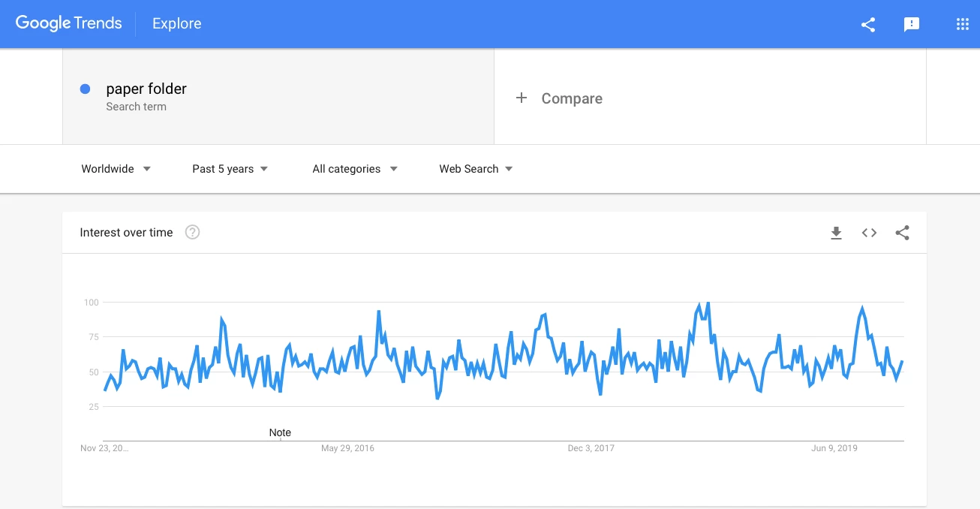Open the send feedback icon in the header
This screenshot has width=980, height=509.
[x=912, y=24]
